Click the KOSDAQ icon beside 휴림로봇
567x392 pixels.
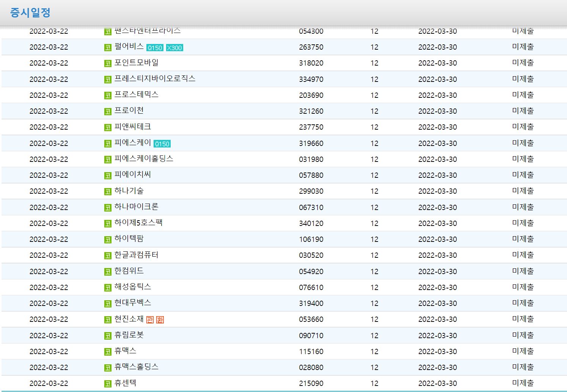(108, 336)
